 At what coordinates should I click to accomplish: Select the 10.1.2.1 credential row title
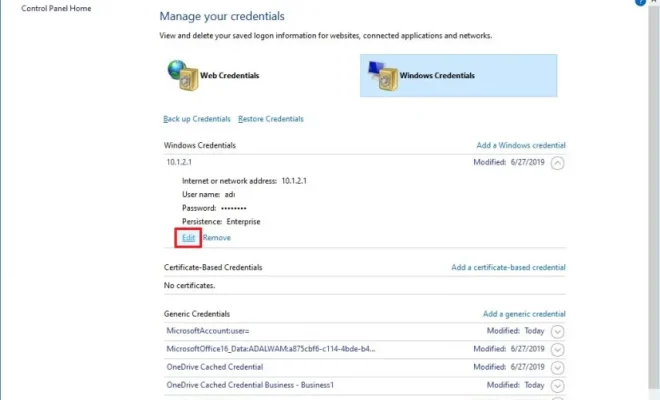coord(180,161)
